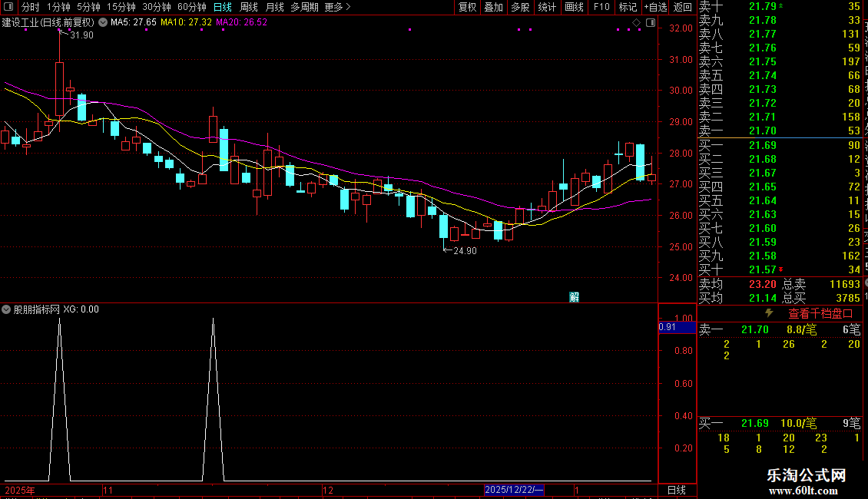Viewport: 868px width, 499px height.
Task: Click the MA5: 27.65 label
Action: [134, 22]
